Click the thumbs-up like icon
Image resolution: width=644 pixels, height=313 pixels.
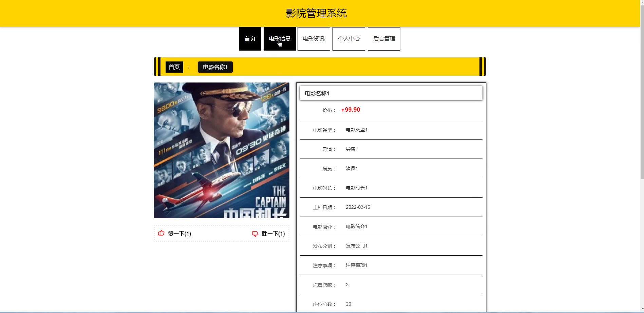[161, 233]
